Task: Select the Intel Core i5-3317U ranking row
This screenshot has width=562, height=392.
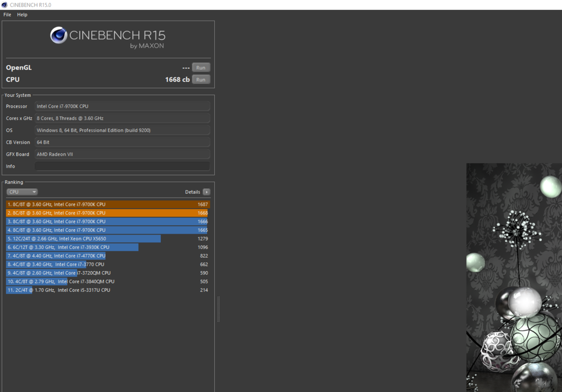Action: [x=108, y=290]
